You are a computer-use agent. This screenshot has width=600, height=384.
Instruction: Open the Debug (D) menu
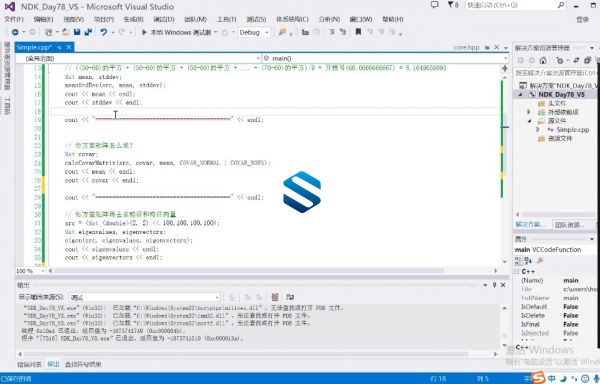tap(164, 19)
